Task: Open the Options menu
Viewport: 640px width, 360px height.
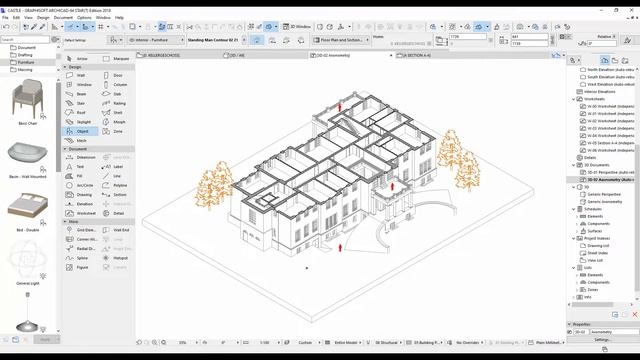Action: pyautogui.click(x=84, y=18)
